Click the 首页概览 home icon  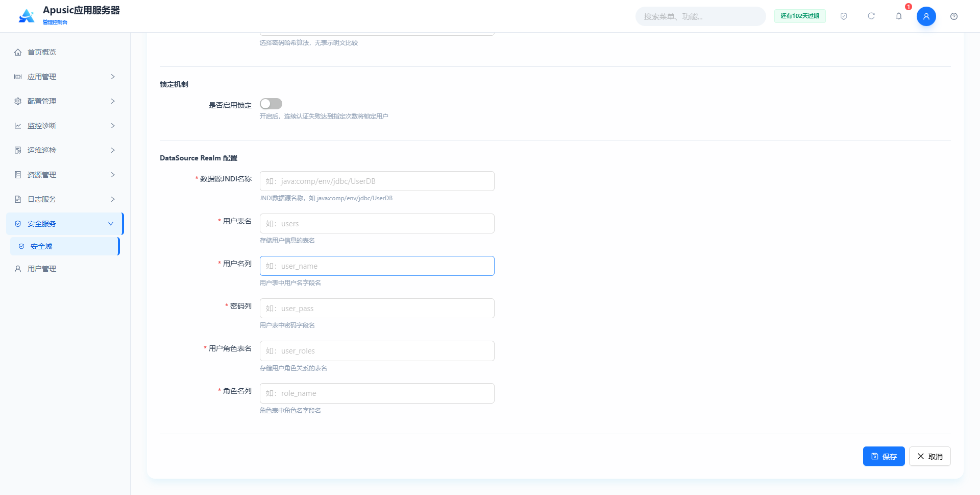pos(18,52)
